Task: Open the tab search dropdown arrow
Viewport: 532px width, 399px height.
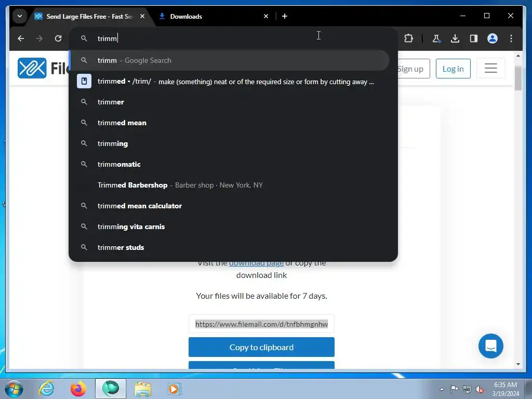Action: [x=20, y=16]
